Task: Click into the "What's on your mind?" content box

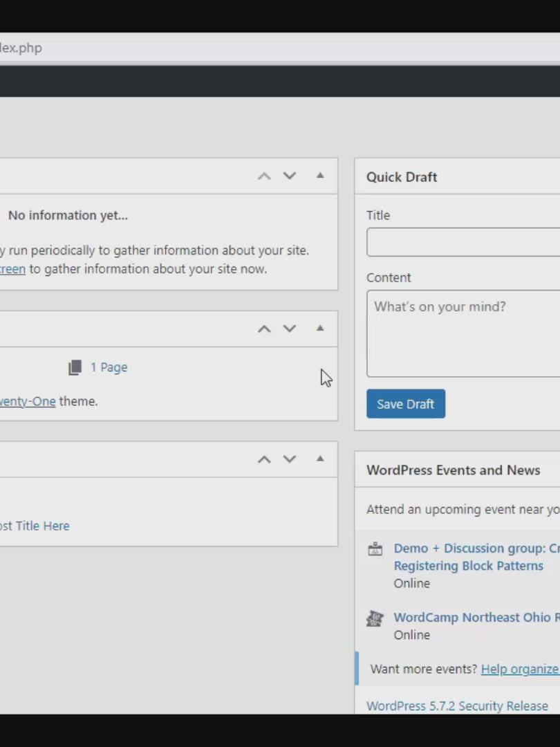Action: (x=463, y=333)
